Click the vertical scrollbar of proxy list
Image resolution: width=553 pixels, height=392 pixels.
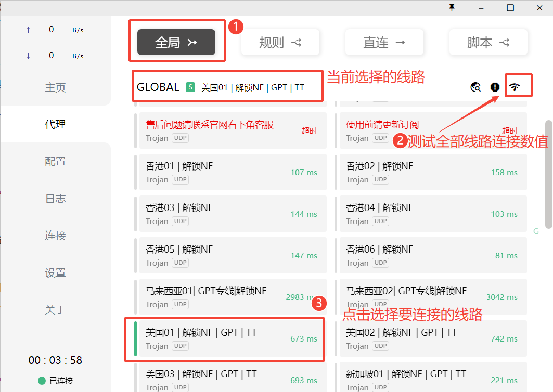(x=548, y=174)
